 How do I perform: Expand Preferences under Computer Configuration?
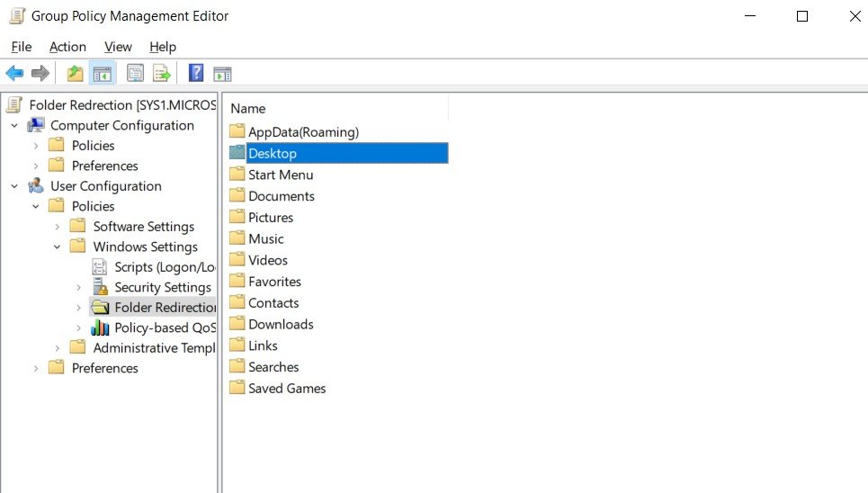tap(36, 166)
